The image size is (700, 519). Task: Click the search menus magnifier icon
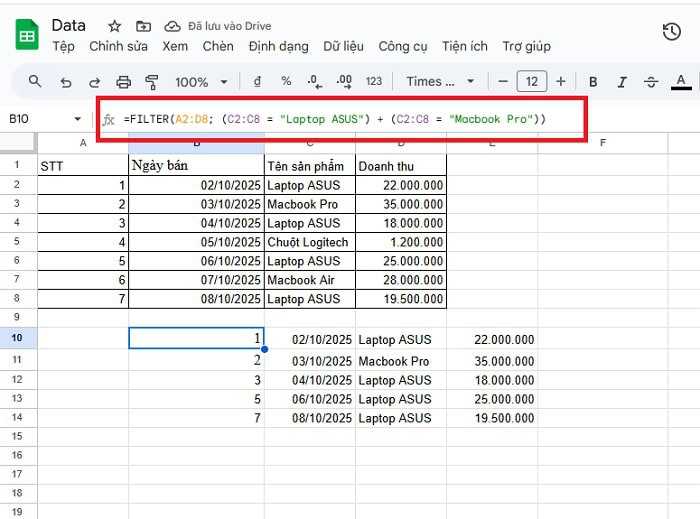(x=35, y=82)
